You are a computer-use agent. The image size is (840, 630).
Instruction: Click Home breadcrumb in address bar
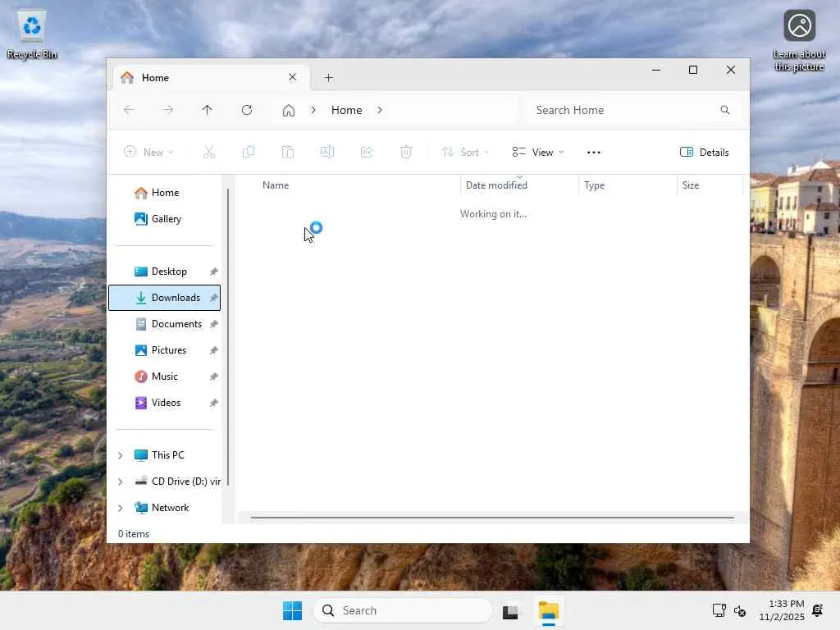[347, 110]
